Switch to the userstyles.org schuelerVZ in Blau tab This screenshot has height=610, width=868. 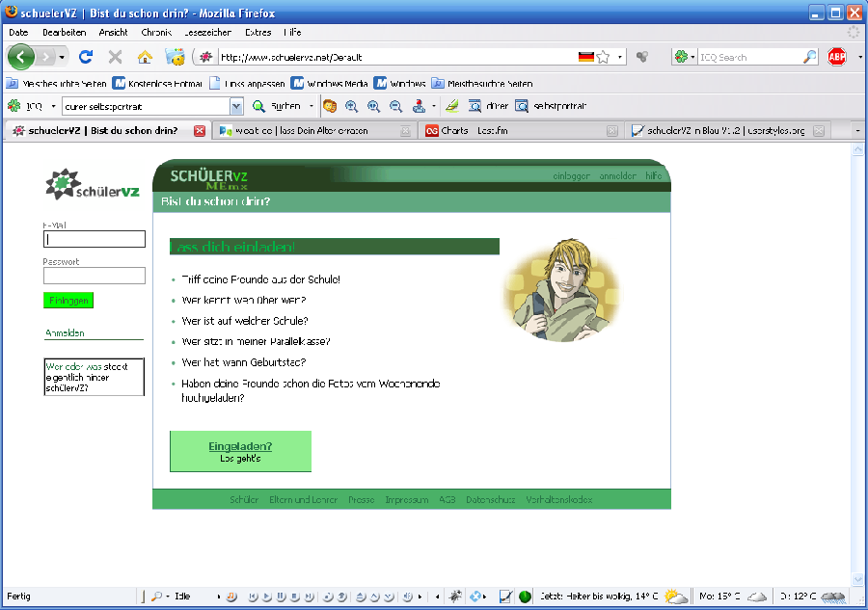[726, 130]
